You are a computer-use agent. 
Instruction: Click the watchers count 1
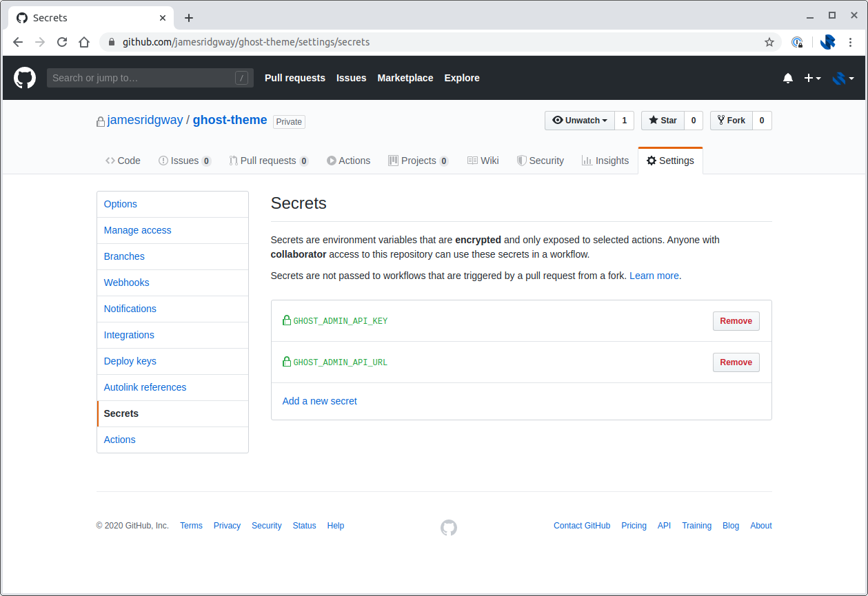624,121
